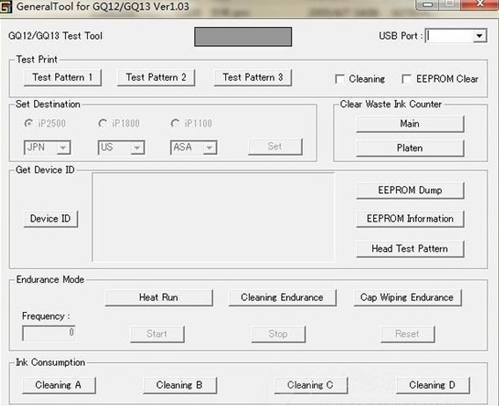Run ink consumption Cleaning D
The image size is (499, 406).
point(433,385)
